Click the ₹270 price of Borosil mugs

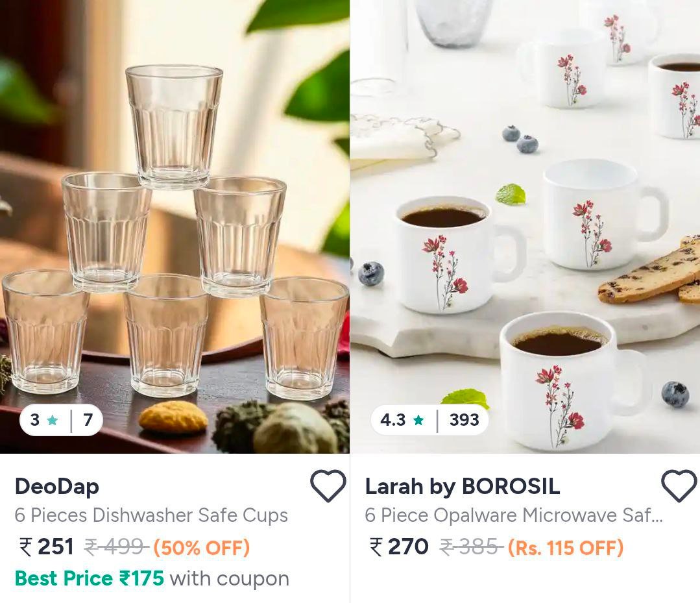pyautogui.click(x=399, y=547)
